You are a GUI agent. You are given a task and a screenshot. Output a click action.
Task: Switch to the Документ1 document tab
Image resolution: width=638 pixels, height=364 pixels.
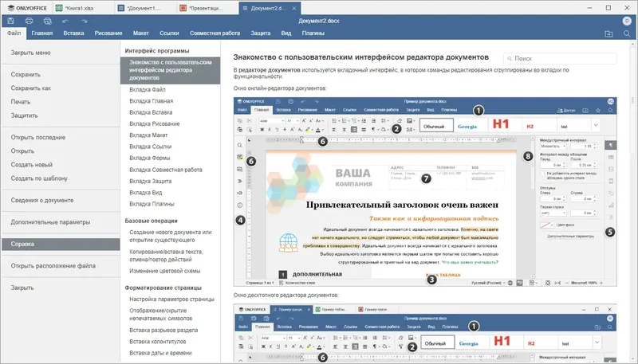(146, 8)
